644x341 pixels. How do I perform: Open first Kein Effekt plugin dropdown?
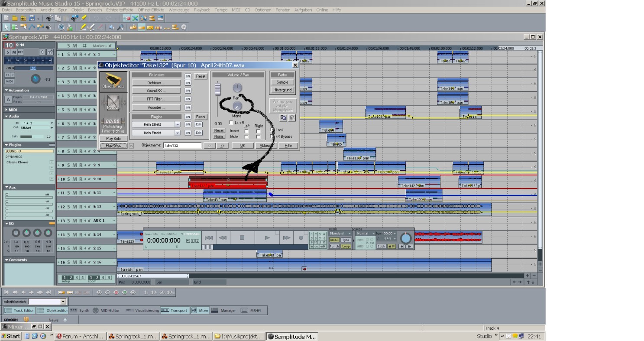point(178,124)
